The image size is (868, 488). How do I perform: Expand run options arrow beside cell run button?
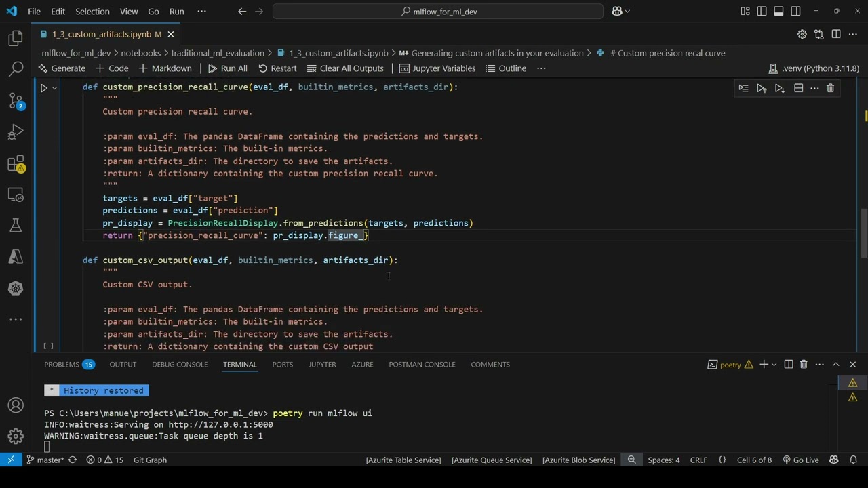[x=55, y=87]
